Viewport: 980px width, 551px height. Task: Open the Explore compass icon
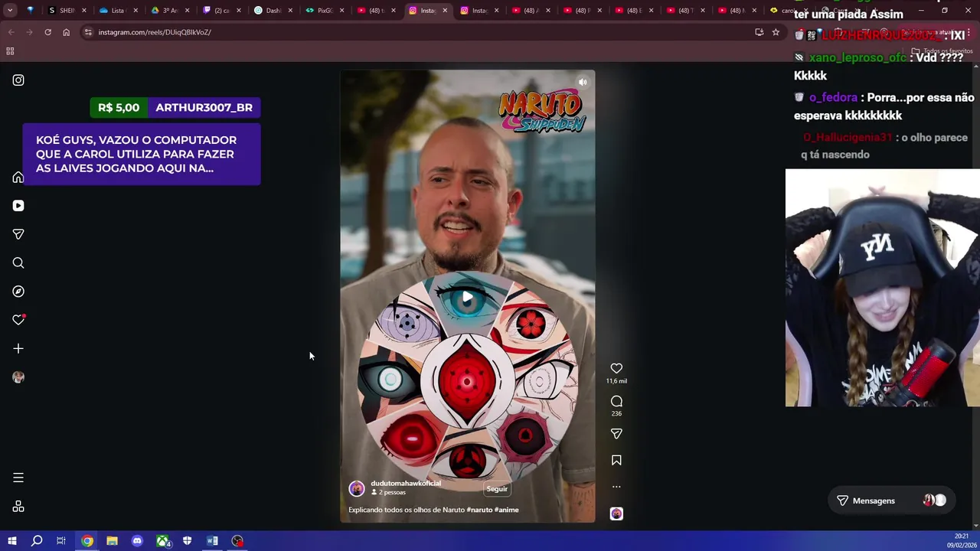click(18, 292)
